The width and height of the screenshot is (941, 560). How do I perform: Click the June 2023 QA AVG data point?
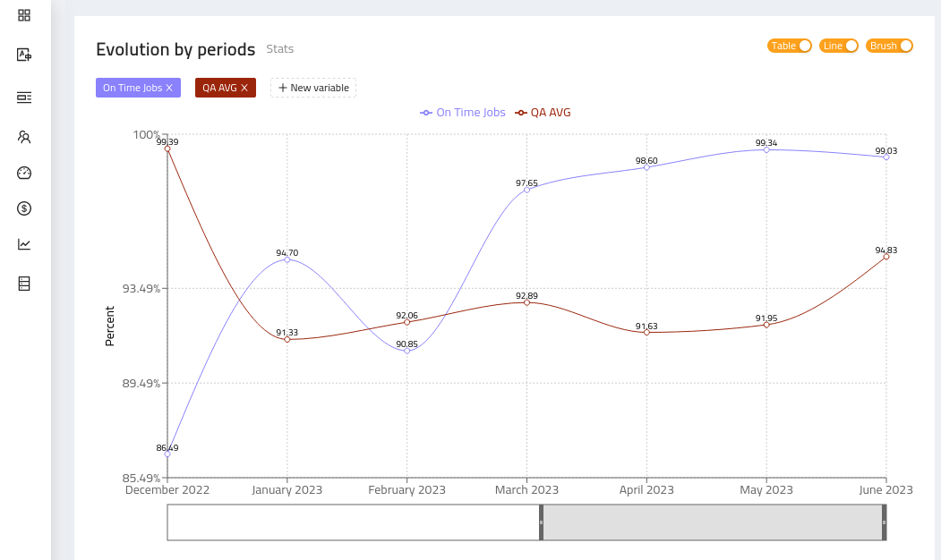coord(886,257)
